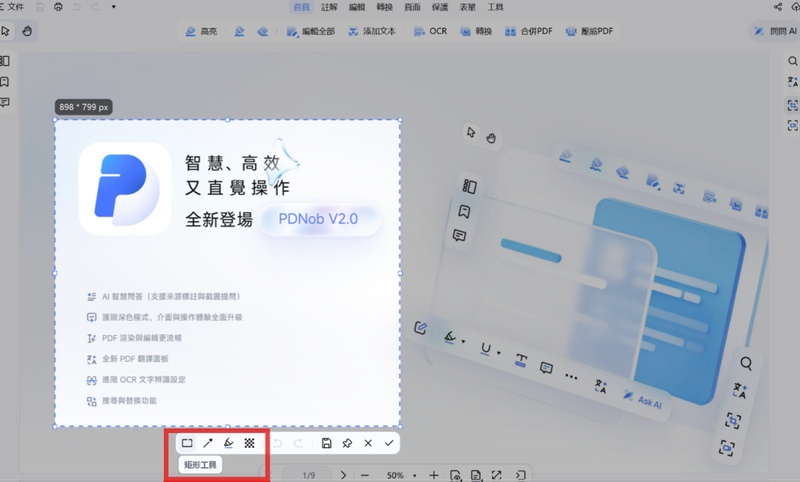Open the 文件 file menu

coord(12,7)
